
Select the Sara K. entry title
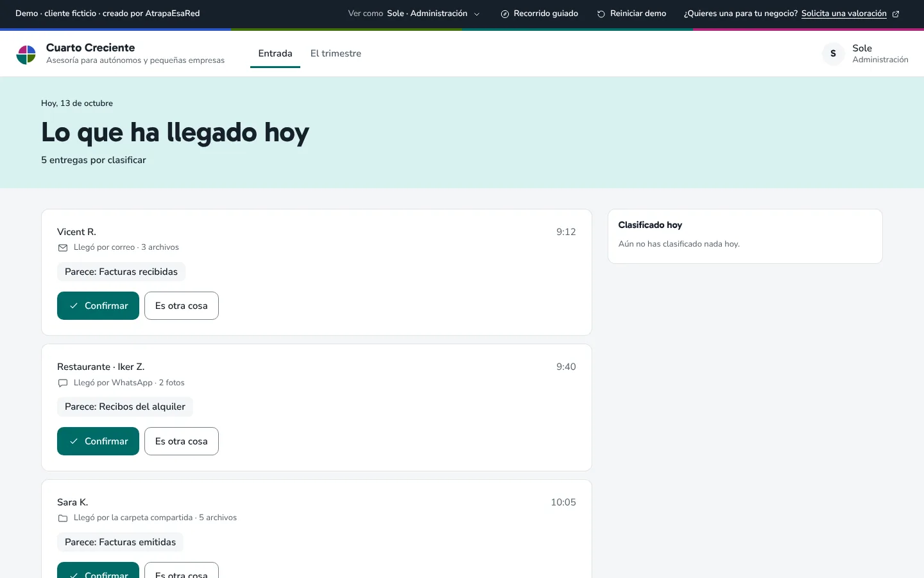tap(73, 502)
